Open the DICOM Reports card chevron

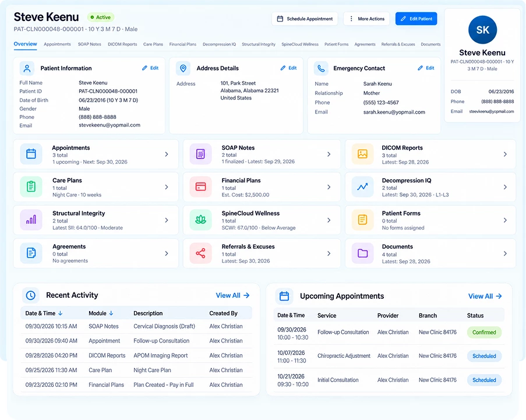pyautogui.click(x=505, y=154)
